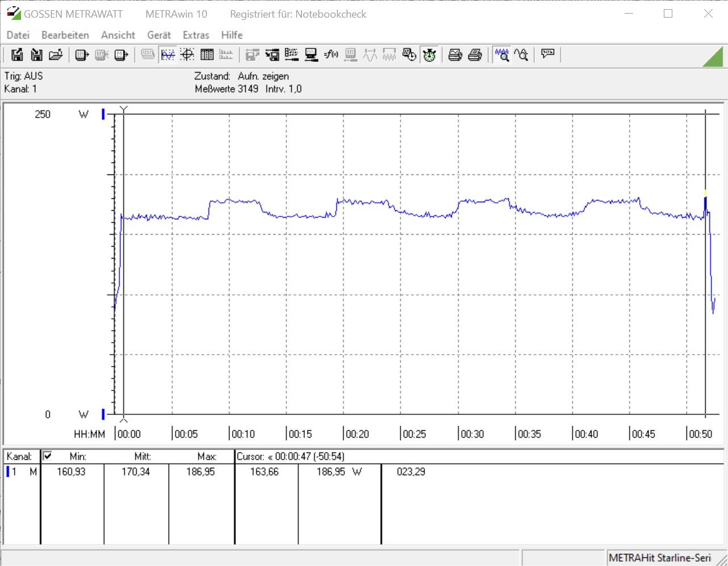Click the meter memory 'M' transfer icon

click(121, 55)
